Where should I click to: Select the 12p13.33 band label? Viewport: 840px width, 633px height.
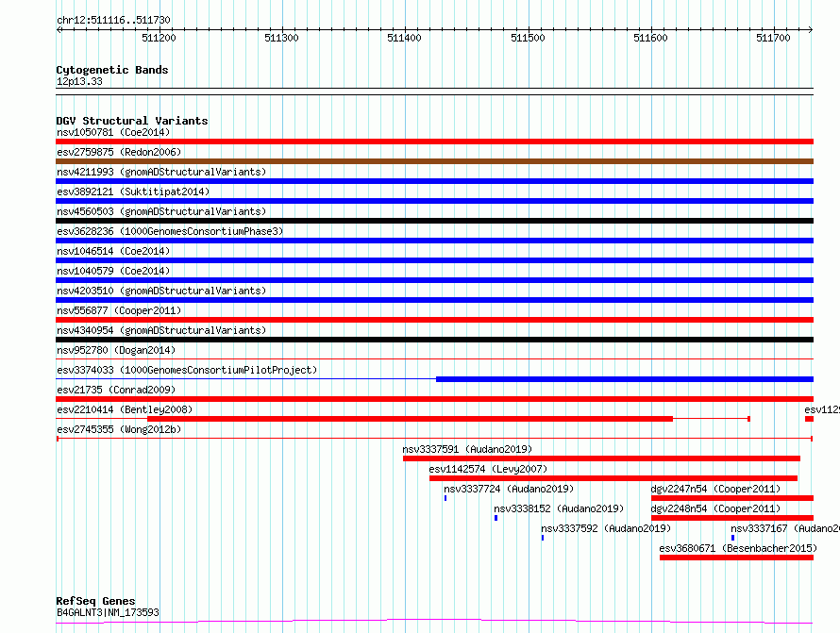pos(79,81)
